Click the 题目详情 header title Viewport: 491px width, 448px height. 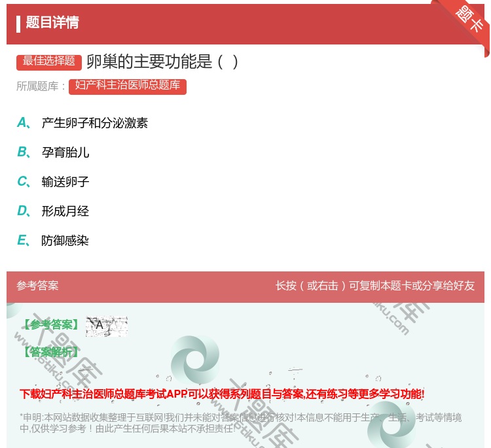click(52, 23)
